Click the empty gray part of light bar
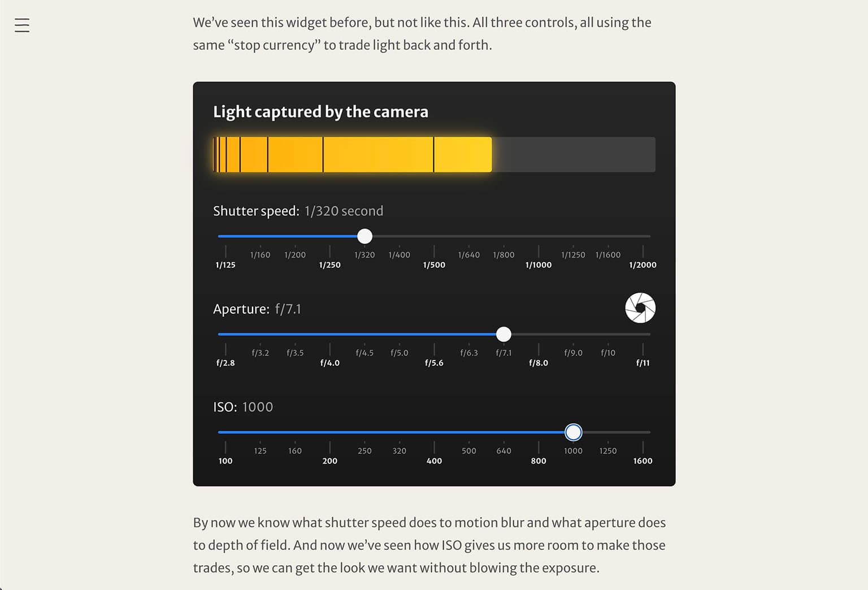The height and width of the screenshot is (590, 868). (574, 154)
